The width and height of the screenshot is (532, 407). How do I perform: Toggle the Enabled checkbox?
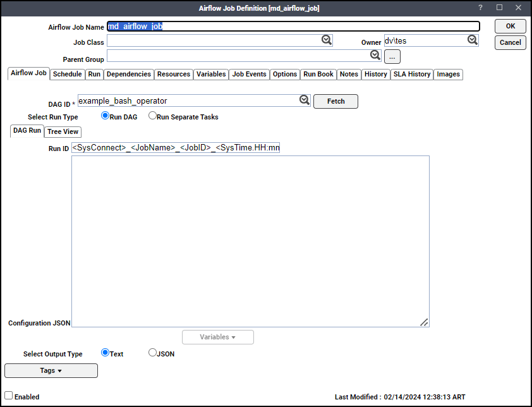pyautogui.click(x=8, y=396)
